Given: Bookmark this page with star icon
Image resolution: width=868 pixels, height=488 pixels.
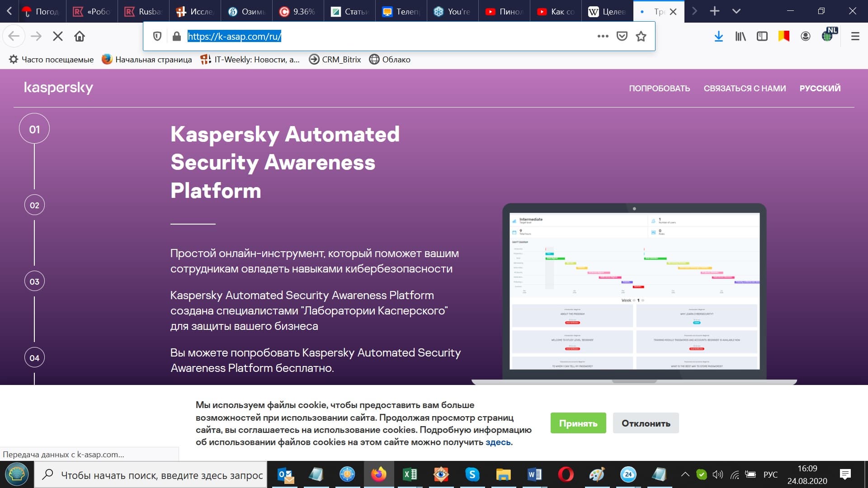Looking at the screenshot, I should pyautogui.click(x=641, y=36).
